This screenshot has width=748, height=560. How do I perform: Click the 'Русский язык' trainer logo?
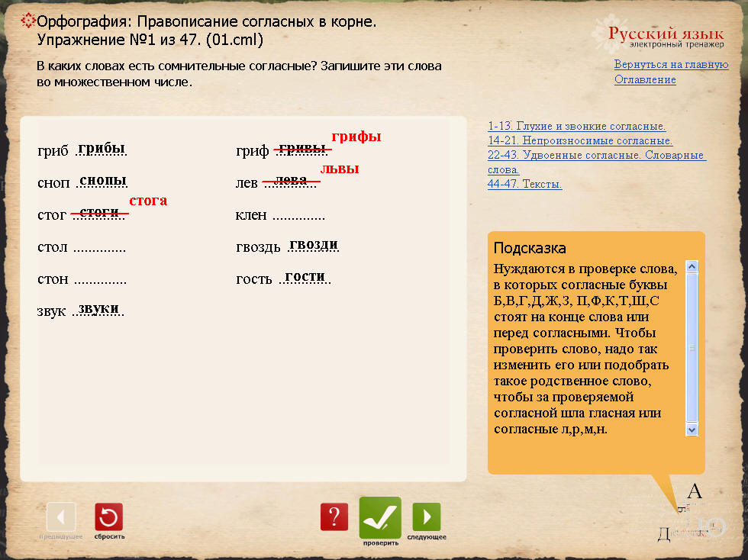click(x=665, y=37)
